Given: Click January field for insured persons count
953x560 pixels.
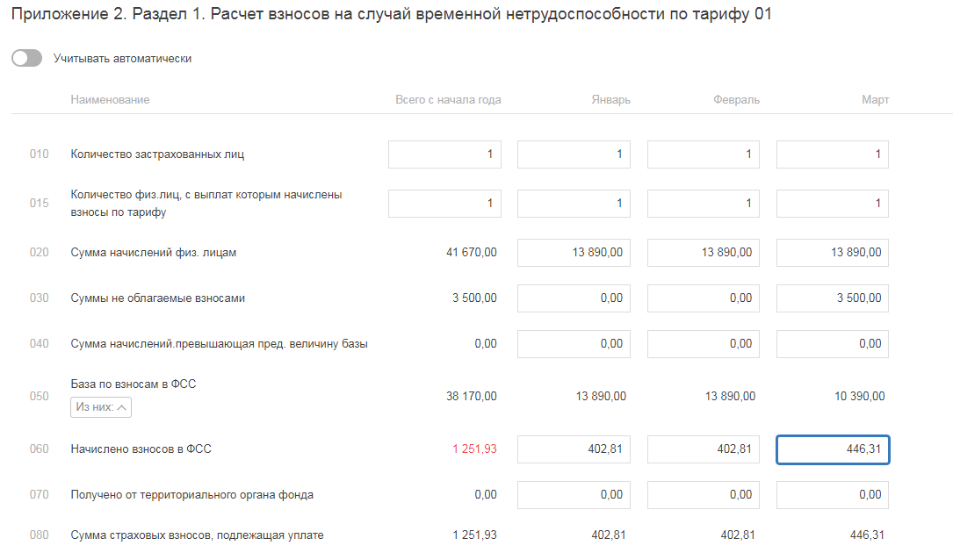Looking at the screenshot, I should point(574,154).
